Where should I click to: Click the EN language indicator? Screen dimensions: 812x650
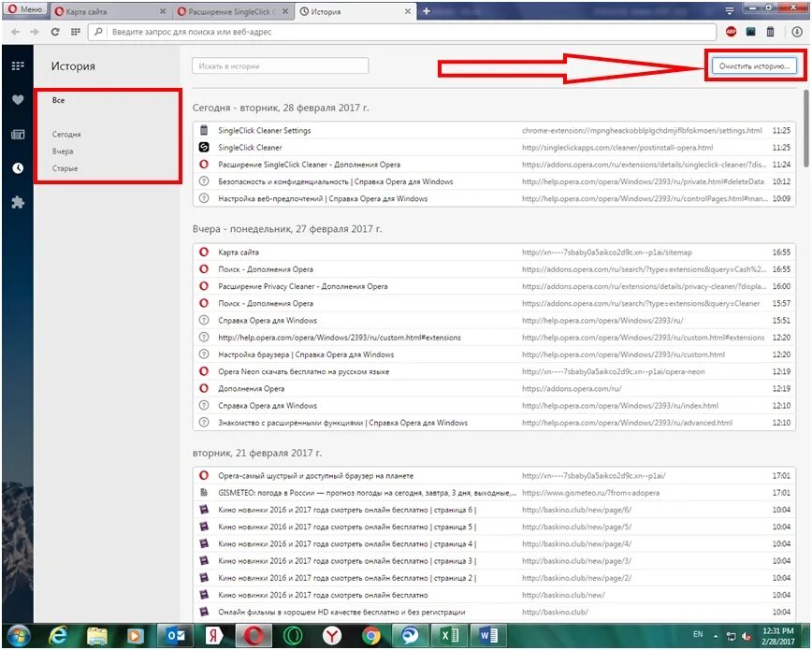698,634
